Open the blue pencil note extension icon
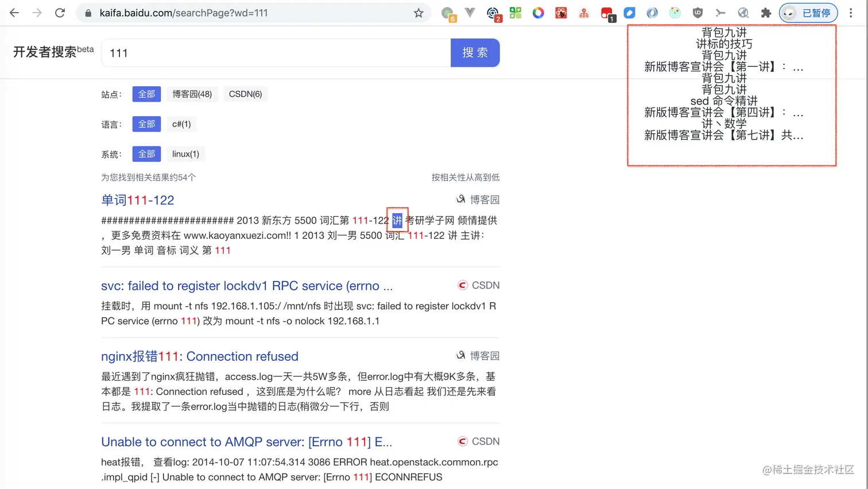 click(x=629, y=13)
